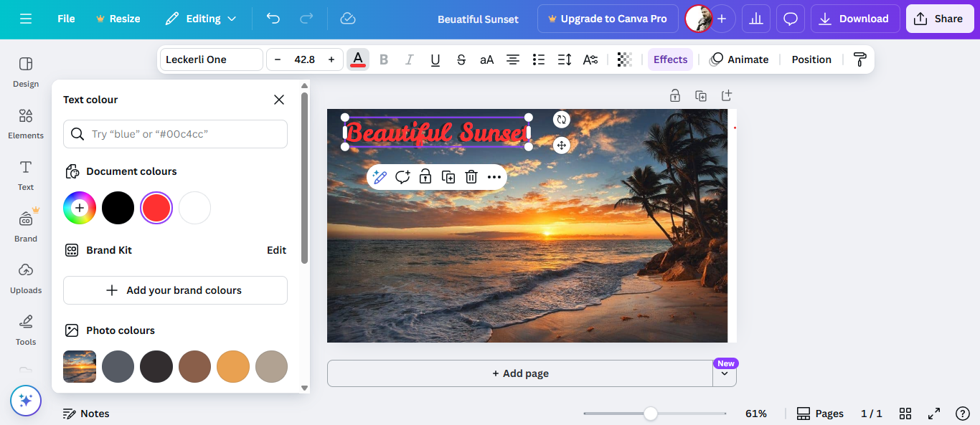The width and height of the screenshot is (980, 425).
Task: Open line spacing settings icon
Action: point(565,59)
